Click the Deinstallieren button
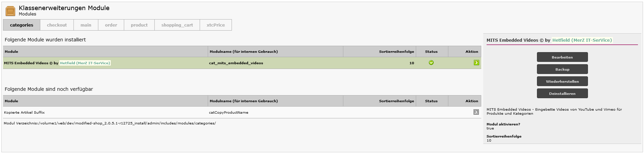 click(x=562, y=93)
